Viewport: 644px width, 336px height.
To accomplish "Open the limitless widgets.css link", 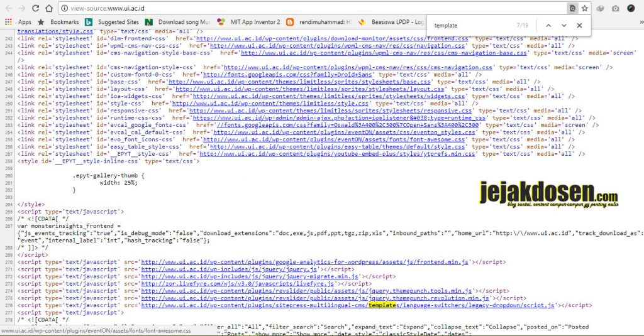I will 328,96.
